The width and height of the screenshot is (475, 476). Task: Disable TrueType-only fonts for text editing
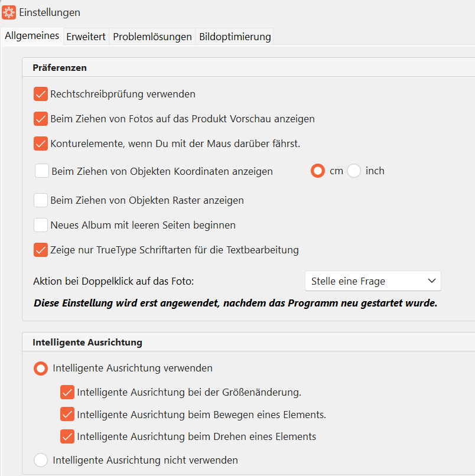(40, 249)
